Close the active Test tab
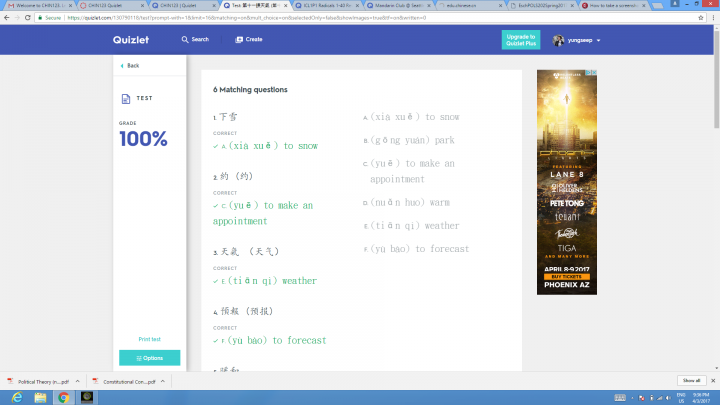This screenshot has height=405, width=720. click(286, 6)
